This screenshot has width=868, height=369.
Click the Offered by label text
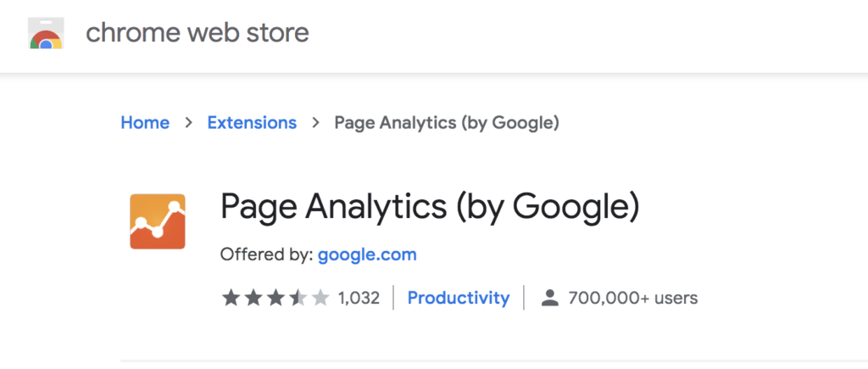(x=267, y=254)
